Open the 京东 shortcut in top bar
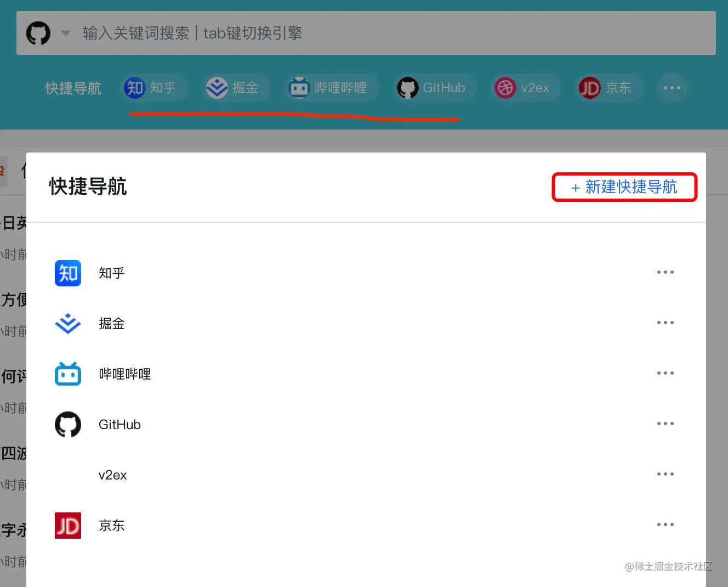The height and width of the screenshot is (587, 728). (x=609, y=88)
